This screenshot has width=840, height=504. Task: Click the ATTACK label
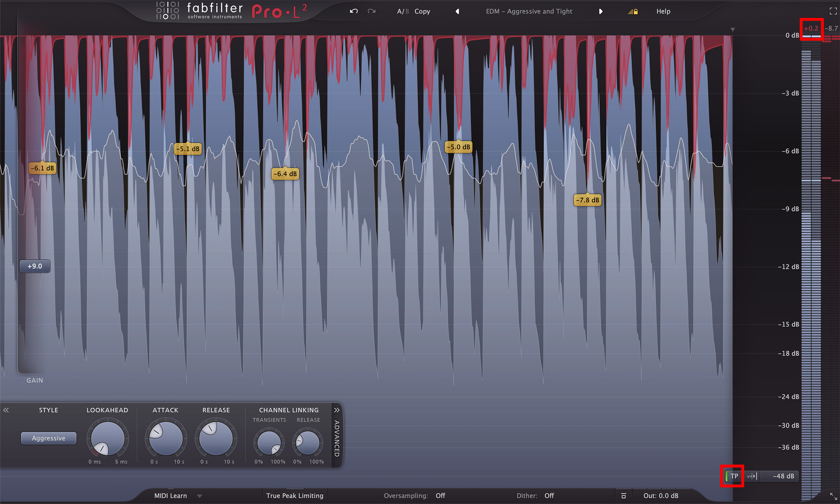[165, 410]
